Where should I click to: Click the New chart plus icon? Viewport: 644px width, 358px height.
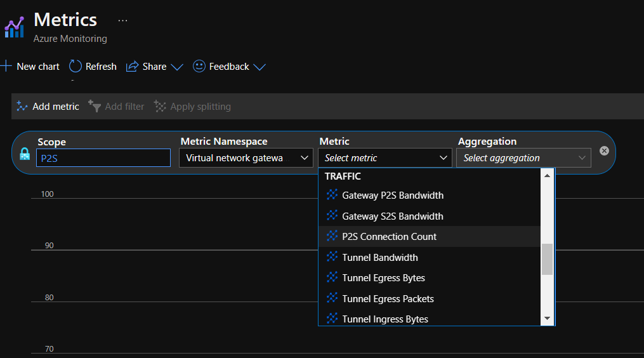tap(6, 66)
